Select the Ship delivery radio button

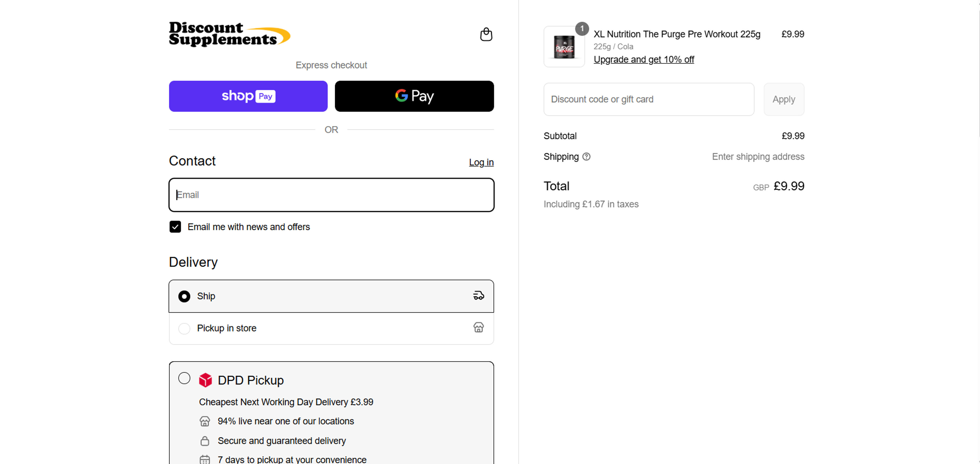pos(184,296)
